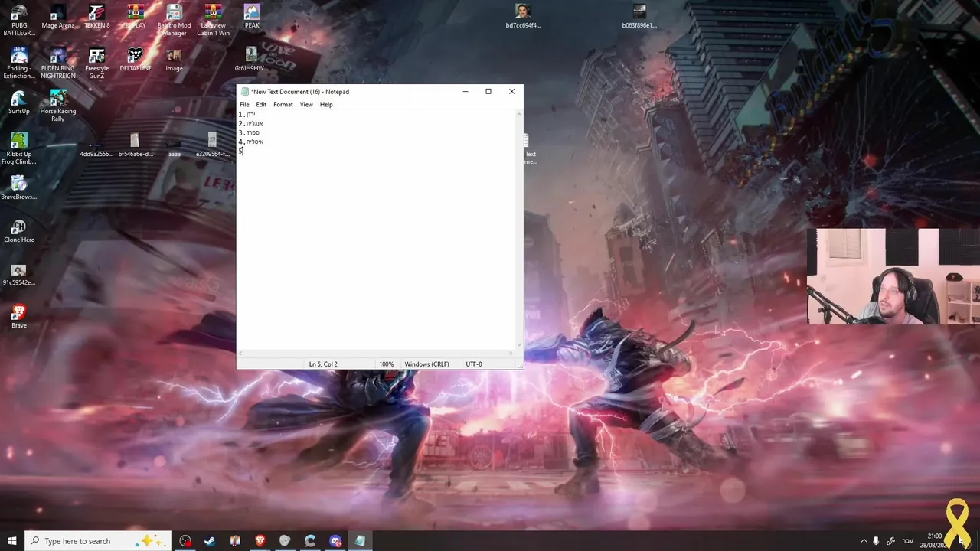Select the bf546a6e-d file on desktop
This screenshot has width=980, height=551.
pos(136,145)
